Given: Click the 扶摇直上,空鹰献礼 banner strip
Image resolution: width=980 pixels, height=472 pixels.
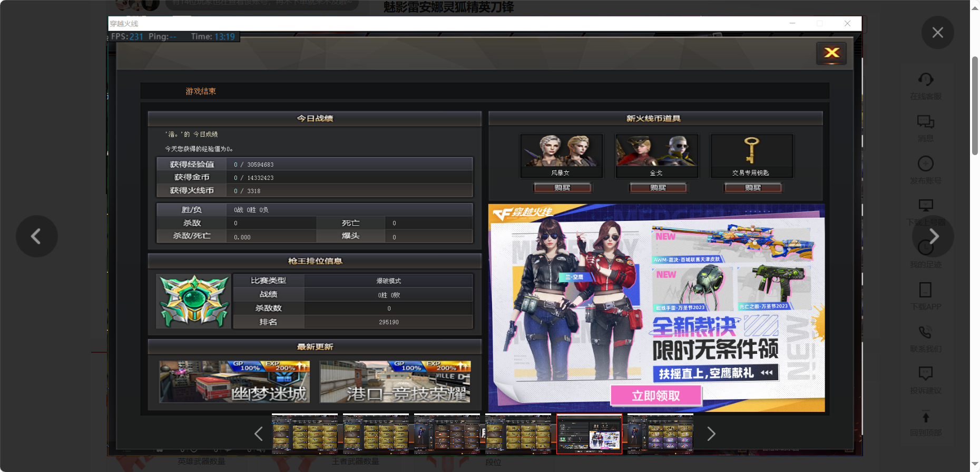Looking at the screenshot, I should [716, 373].
